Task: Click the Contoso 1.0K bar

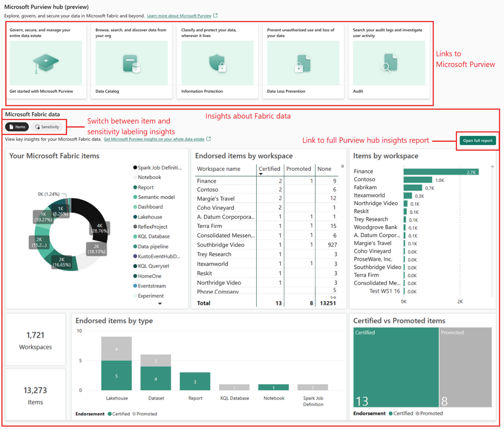Action: (418, 180)
